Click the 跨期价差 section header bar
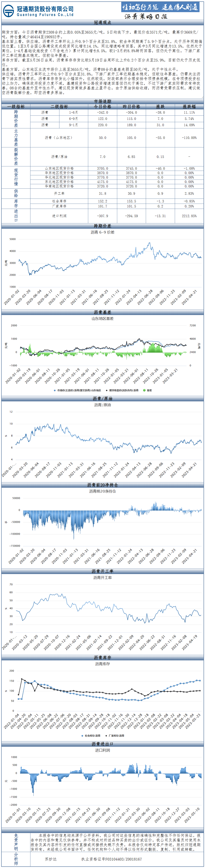The image size is (205, 868). pyautogui.click(x=102, y=226)
